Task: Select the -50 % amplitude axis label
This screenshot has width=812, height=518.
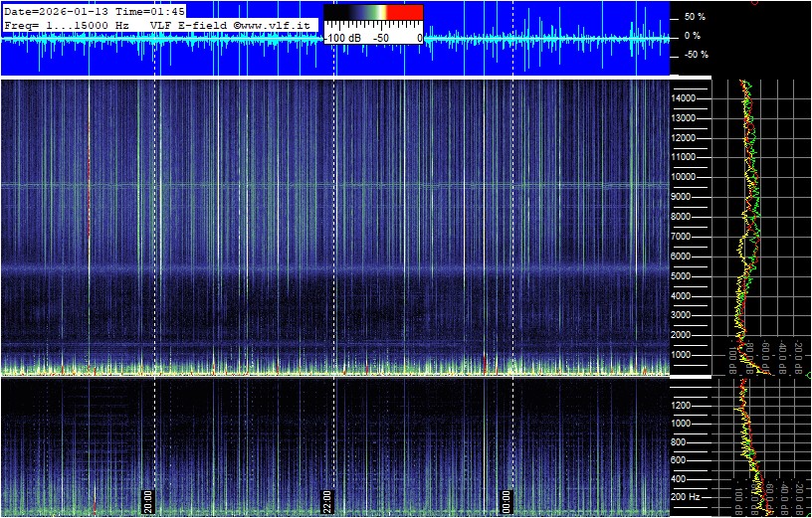Action: click(x=694, y=55)
